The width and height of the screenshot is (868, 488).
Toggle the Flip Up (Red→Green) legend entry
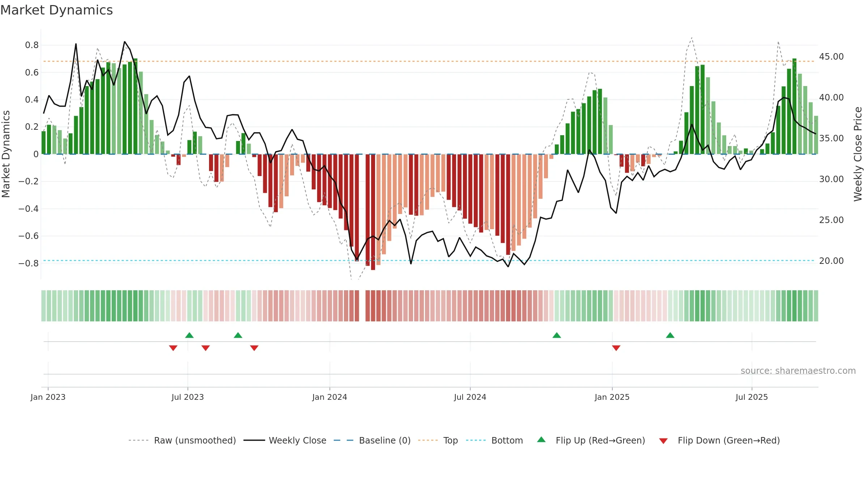point(591,440)
